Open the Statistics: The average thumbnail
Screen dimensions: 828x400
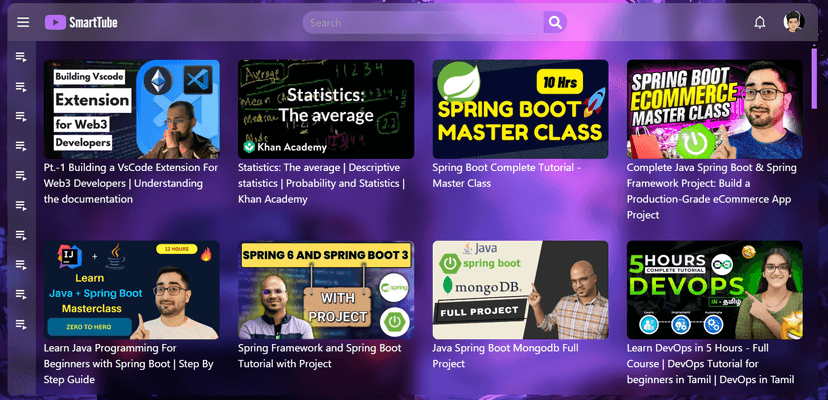[326, 109]
